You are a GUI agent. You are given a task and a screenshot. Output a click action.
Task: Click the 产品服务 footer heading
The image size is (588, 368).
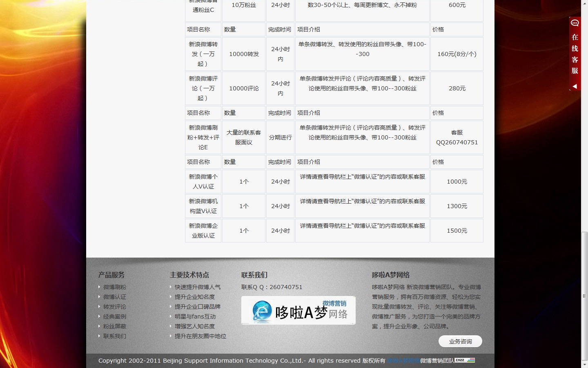111,275
